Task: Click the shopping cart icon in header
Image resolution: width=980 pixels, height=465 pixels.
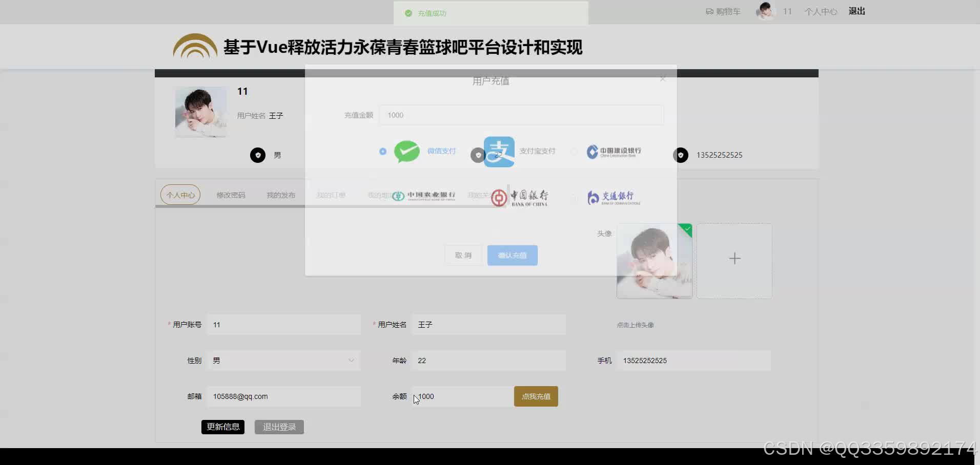Action: point(709,11)
